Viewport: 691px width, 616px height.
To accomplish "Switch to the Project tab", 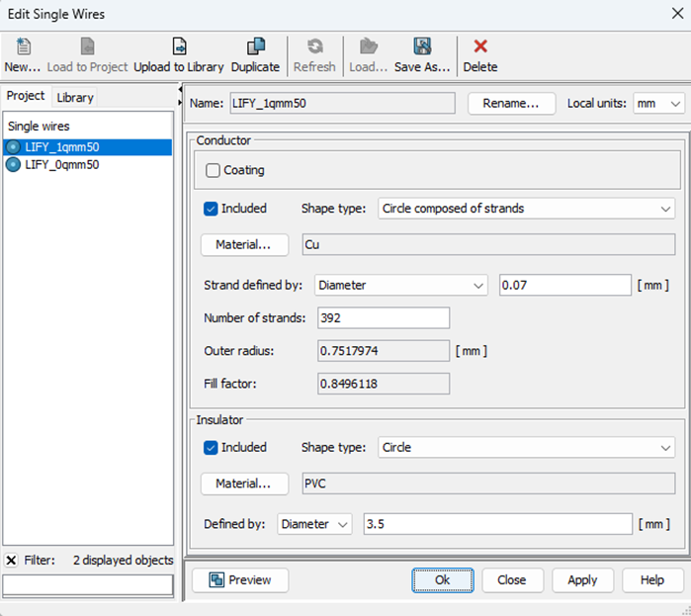I will tap(26, 96).
